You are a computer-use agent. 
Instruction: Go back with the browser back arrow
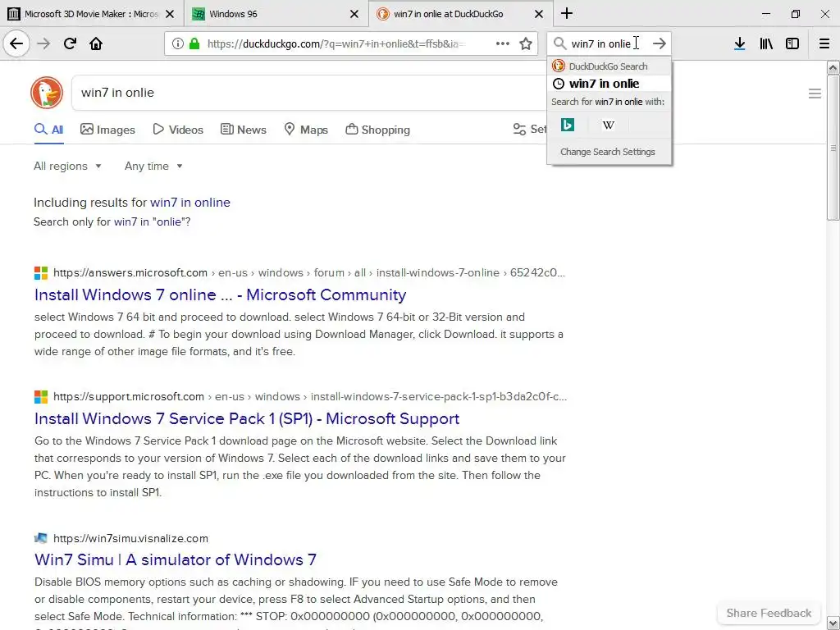click(16, 43)
